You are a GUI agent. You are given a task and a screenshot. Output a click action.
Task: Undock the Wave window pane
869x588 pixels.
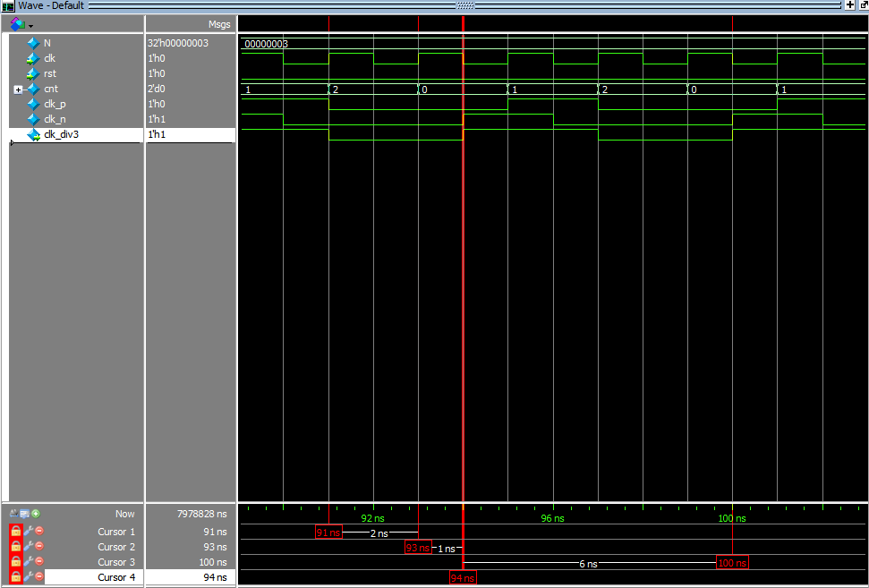pyautogui.click(x=863, y=5)
